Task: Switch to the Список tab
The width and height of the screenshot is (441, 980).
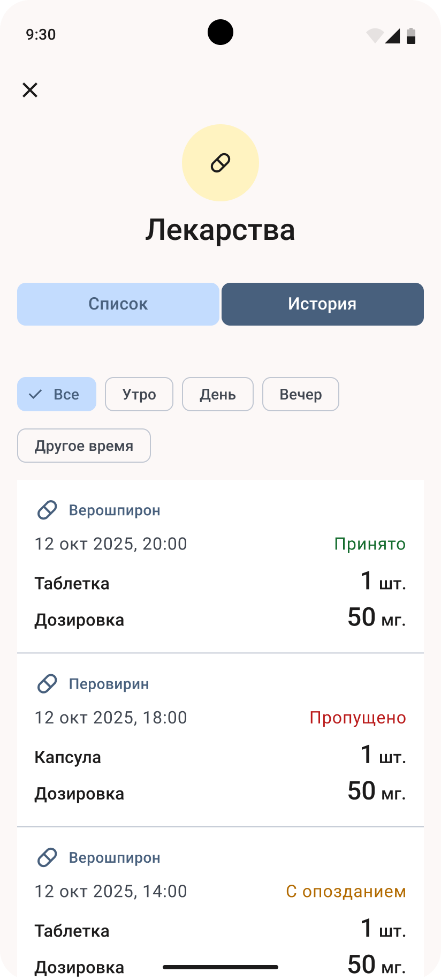Action: [x=118, y=304]
